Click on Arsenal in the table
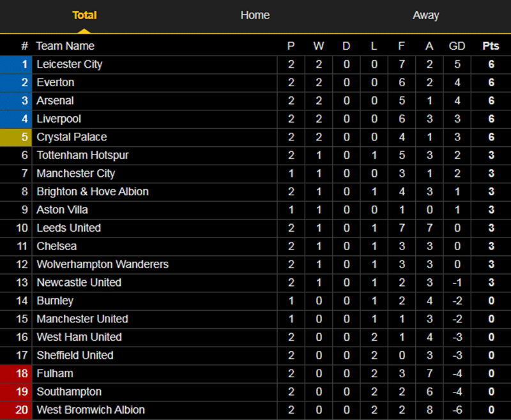Screen dimensions: 511x420 coord(55,101)
